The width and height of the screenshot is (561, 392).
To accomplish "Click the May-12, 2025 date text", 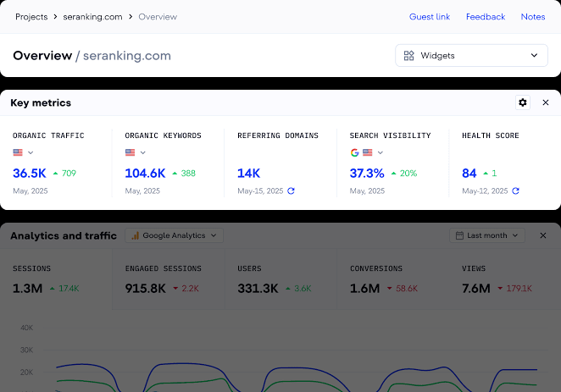I will [x=485, y=190].
